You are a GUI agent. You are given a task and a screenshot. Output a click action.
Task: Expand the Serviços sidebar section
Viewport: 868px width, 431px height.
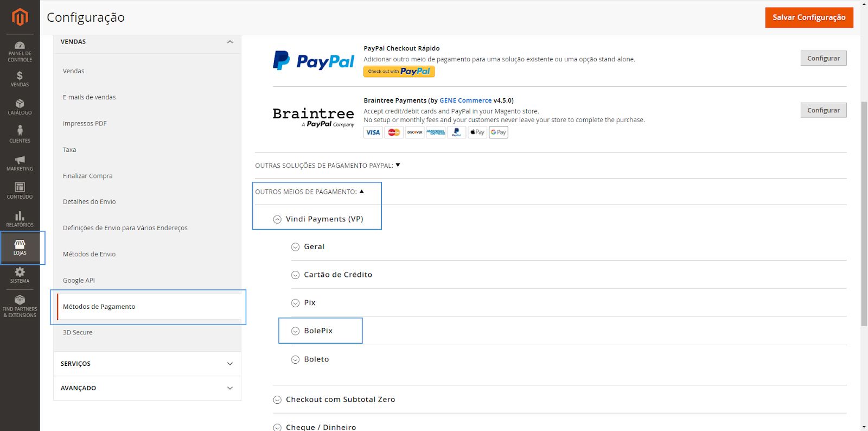click(147, 364)
